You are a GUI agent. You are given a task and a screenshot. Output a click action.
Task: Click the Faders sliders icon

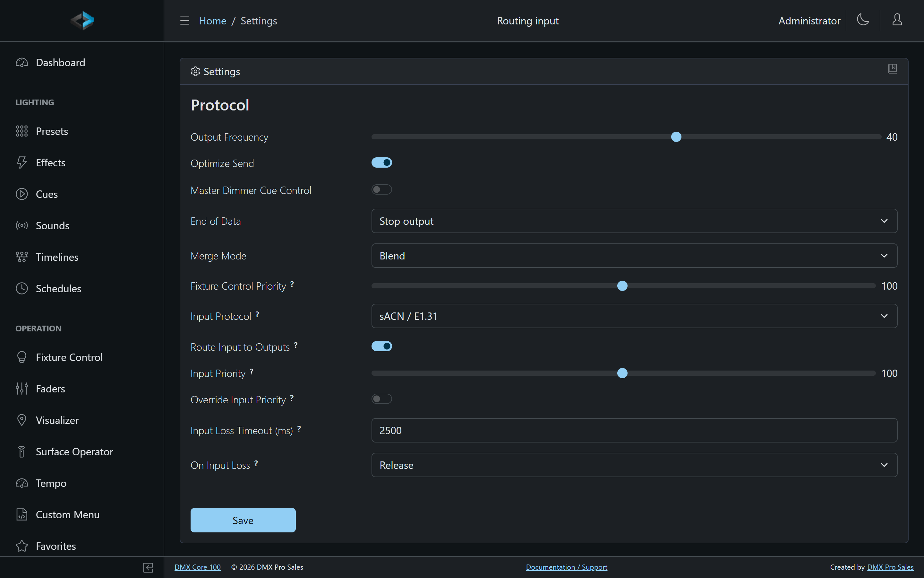[22, 389]
